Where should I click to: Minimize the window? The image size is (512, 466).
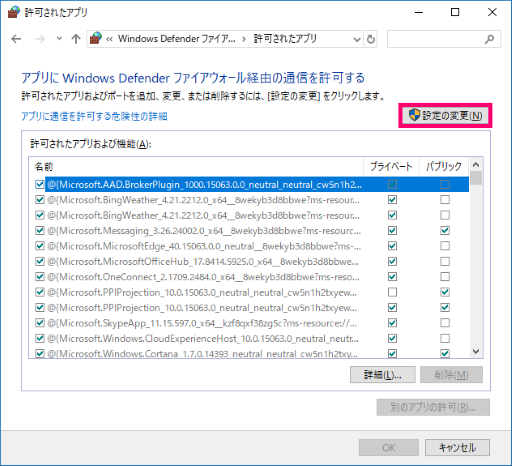[x=419, y=12]
